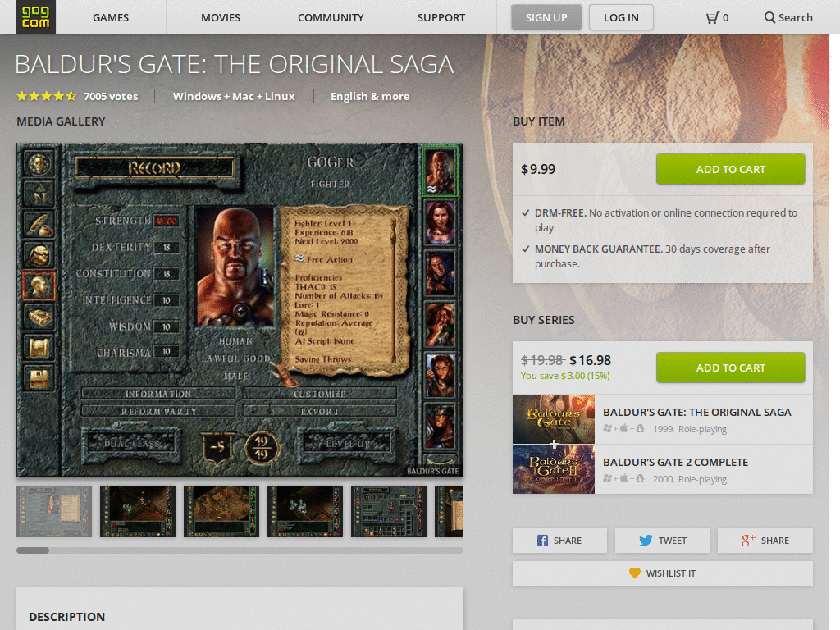Open the MOVIES menu

pos(220,16)
